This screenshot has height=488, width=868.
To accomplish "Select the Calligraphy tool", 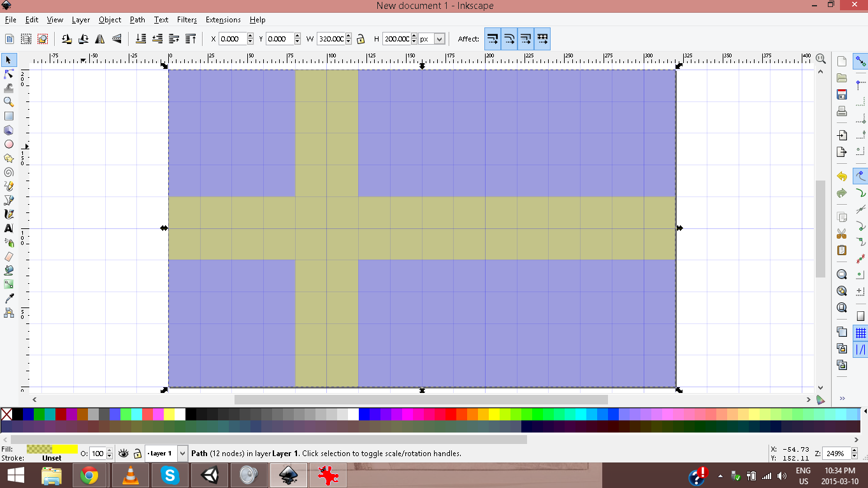I will coord(9,214).
